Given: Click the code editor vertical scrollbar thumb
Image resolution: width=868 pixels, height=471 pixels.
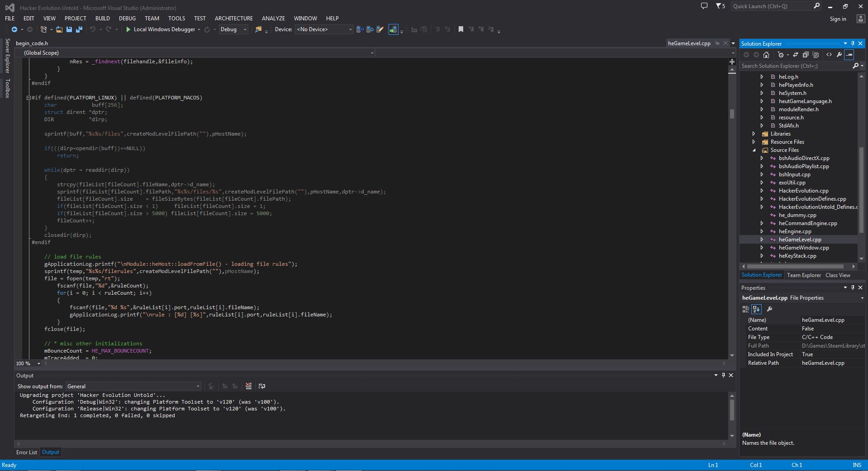Looking at the screenshot, I should pos(732,114).
